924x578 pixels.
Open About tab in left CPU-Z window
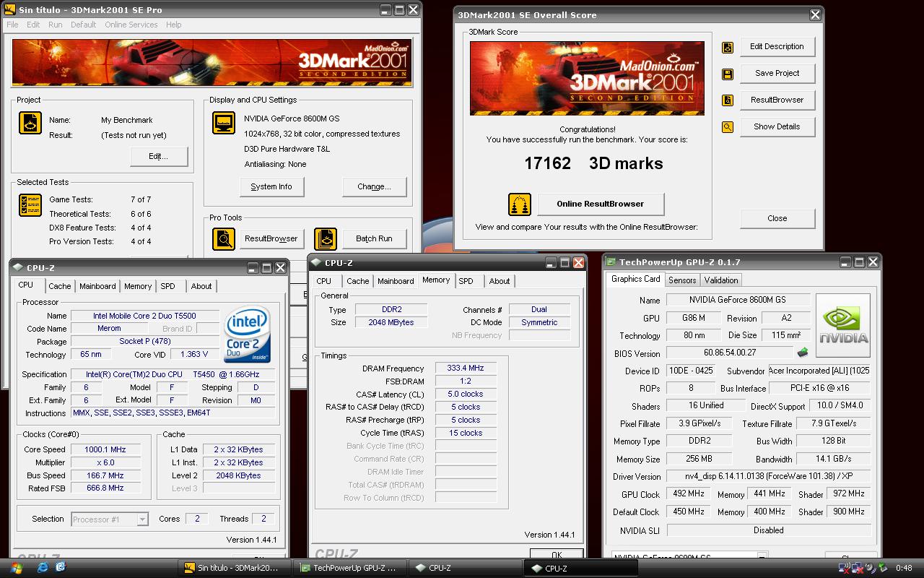click(201, 286)
